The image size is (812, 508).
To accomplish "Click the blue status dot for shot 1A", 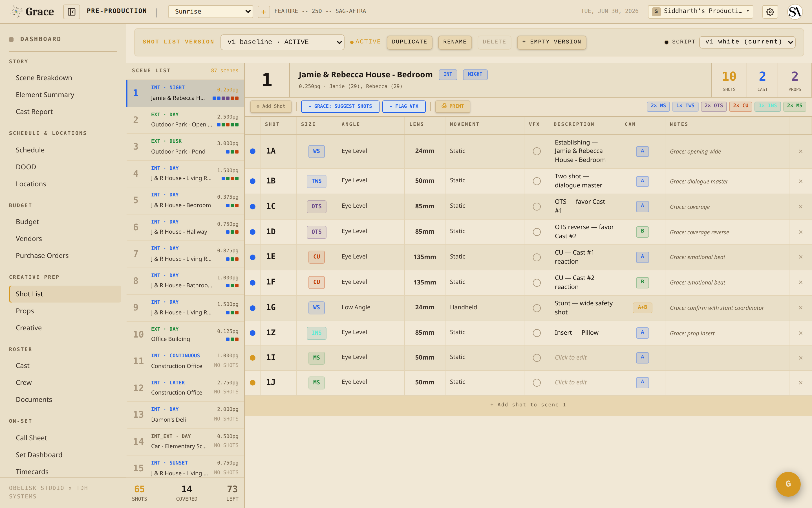I will tap(253, 151).
